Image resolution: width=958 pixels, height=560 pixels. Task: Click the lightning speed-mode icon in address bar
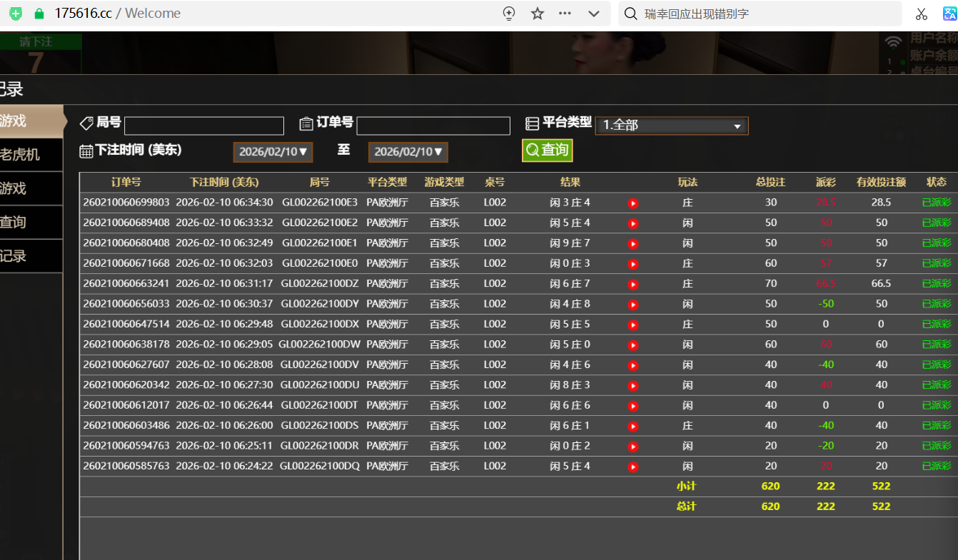click(509, 14)
